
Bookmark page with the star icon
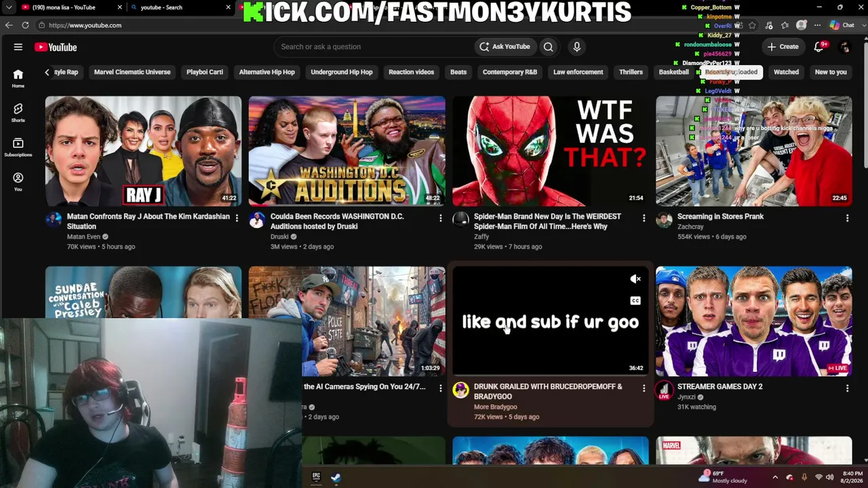[752, 25]
